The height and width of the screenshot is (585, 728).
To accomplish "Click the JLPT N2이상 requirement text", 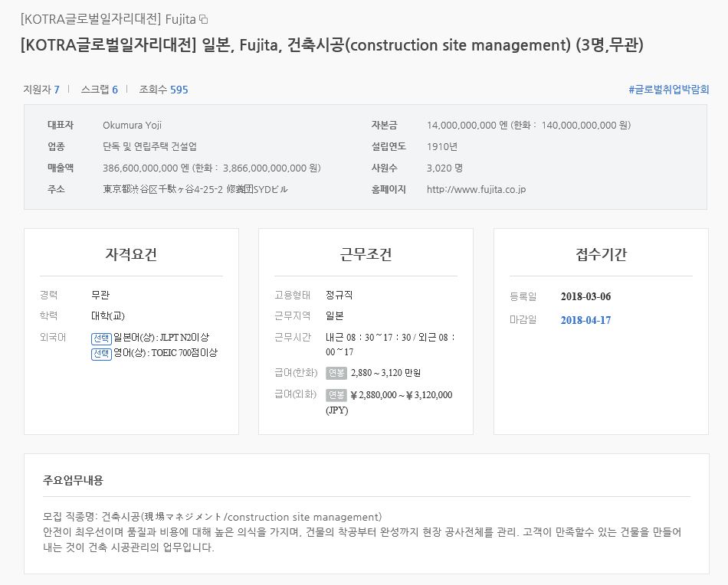I will click(x=185, y=338).
